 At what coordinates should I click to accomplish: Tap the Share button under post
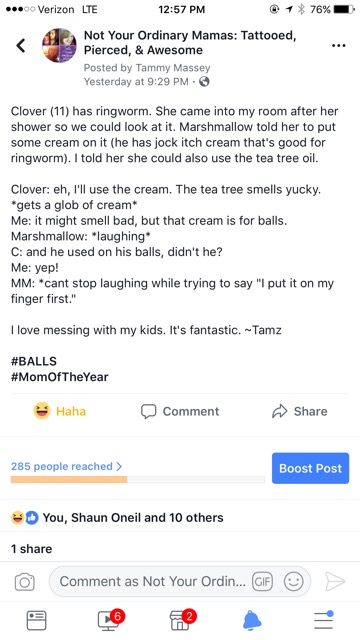tap(300, 411)
